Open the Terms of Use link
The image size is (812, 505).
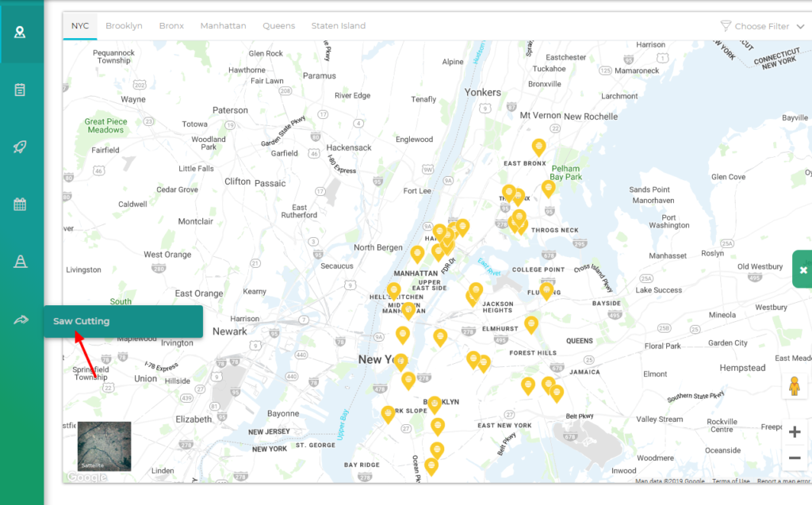pyautogui.click(x=730, y=481)
